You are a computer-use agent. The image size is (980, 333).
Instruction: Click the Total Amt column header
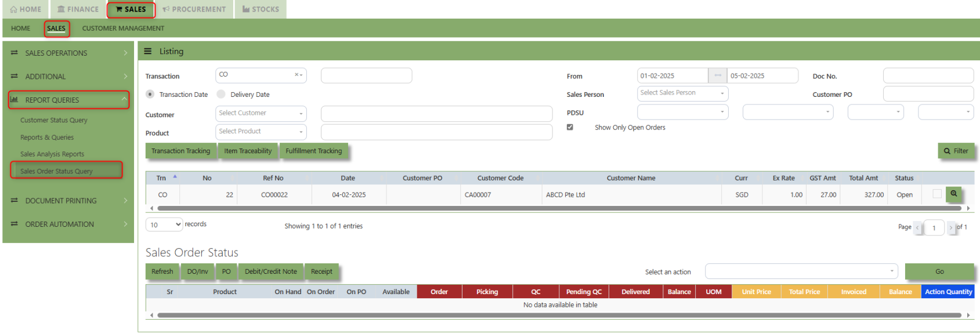(863, 178)
